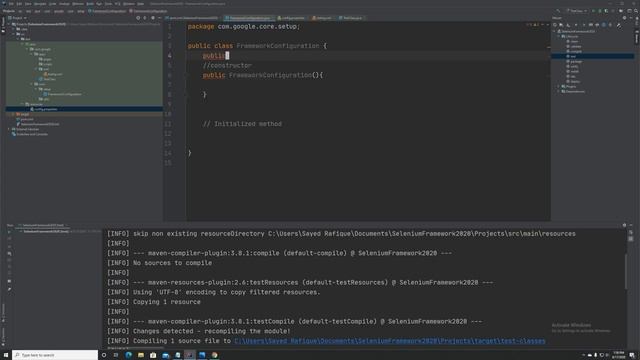Open the Edit menu
Viewport: 640px width, 360px height.
(19, 4)
